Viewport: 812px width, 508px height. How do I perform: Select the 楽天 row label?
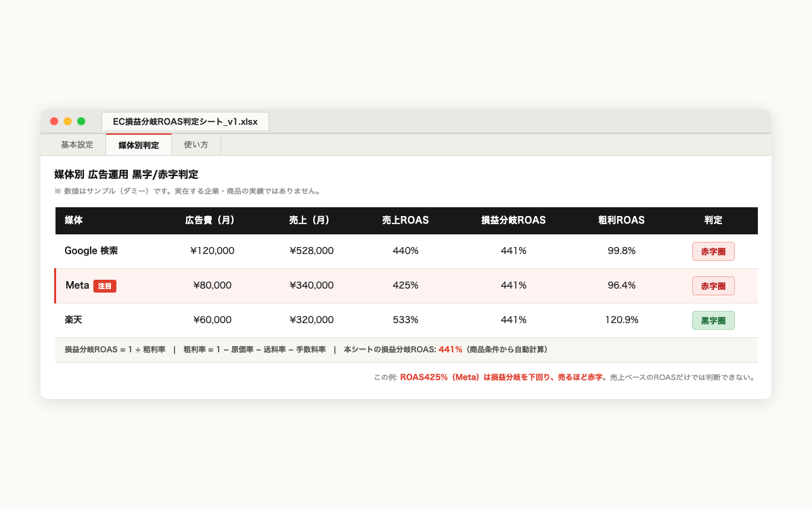pos(74,320)
